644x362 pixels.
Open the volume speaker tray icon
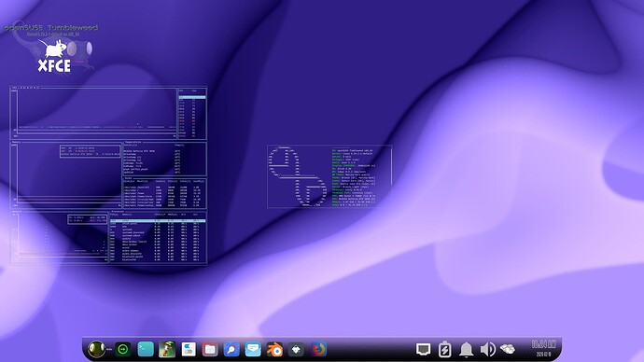point(487,350)
